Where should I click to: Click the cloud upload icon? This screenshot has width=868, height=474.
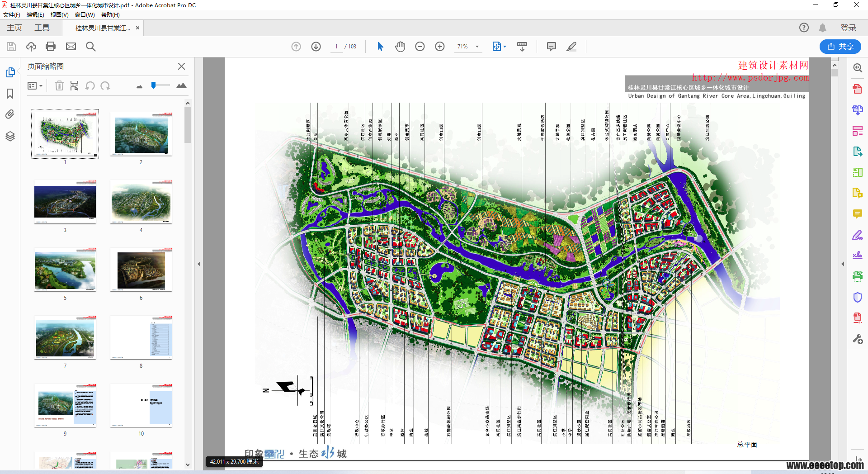[x=31, y=47]
